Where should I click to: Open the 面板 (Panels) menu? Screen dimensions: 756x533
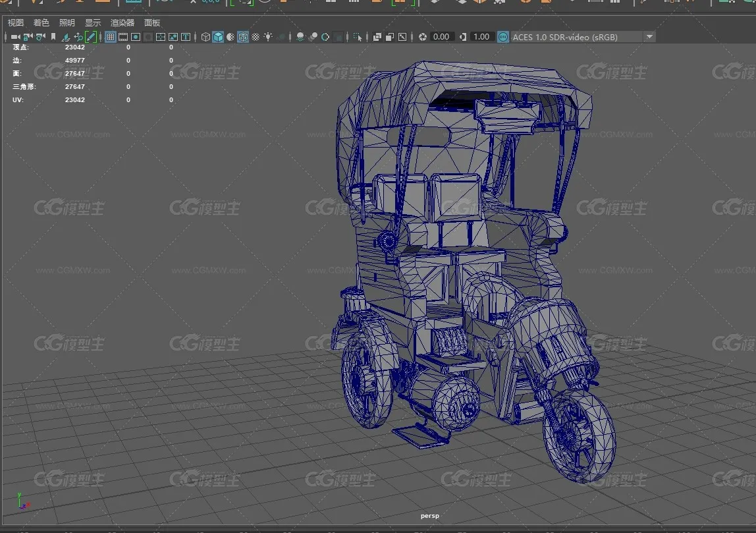point(152,22)
